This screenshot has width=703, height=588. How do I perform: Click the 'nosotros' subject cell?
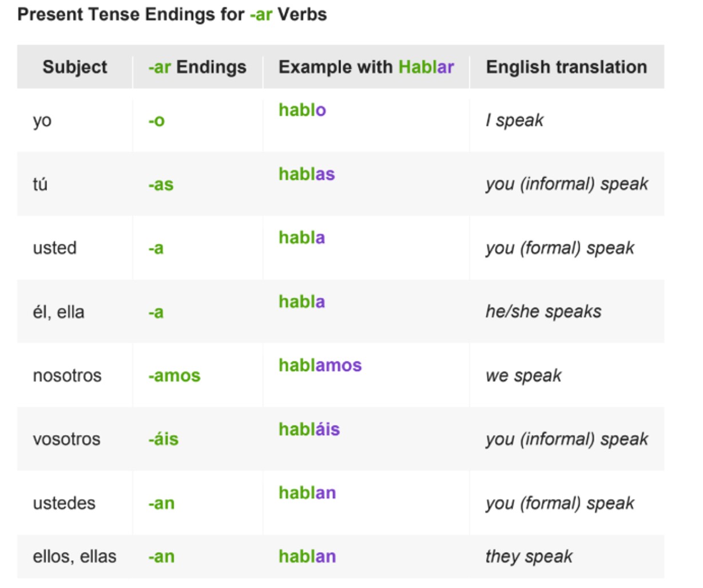[67, 376]
